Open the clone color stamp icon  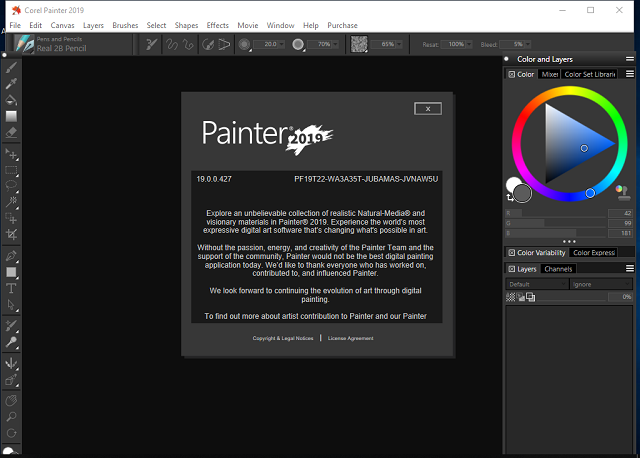pyautogui.click(x=622, y=193)
